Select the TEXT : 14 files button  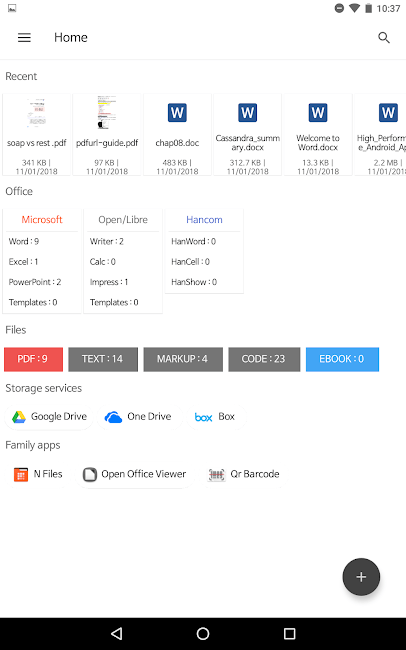(x=102, y=359)
